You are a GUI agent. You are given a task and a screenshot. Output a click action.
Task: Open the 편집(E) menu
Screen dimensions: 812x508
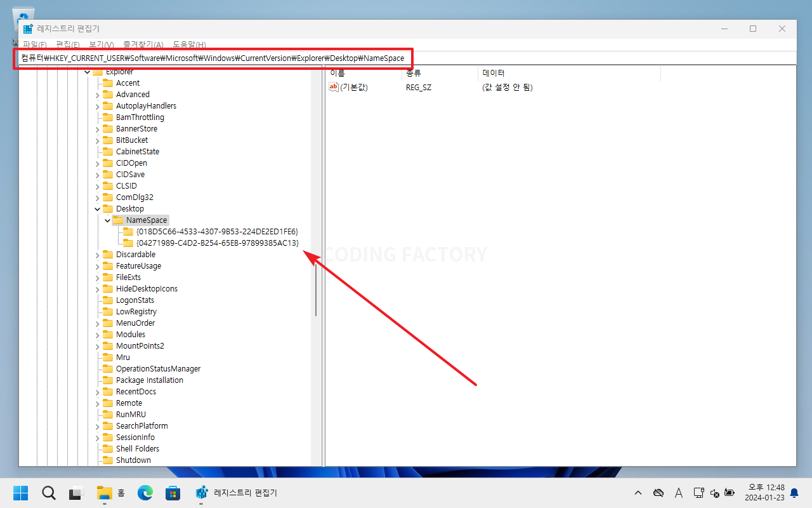point(68,44)
